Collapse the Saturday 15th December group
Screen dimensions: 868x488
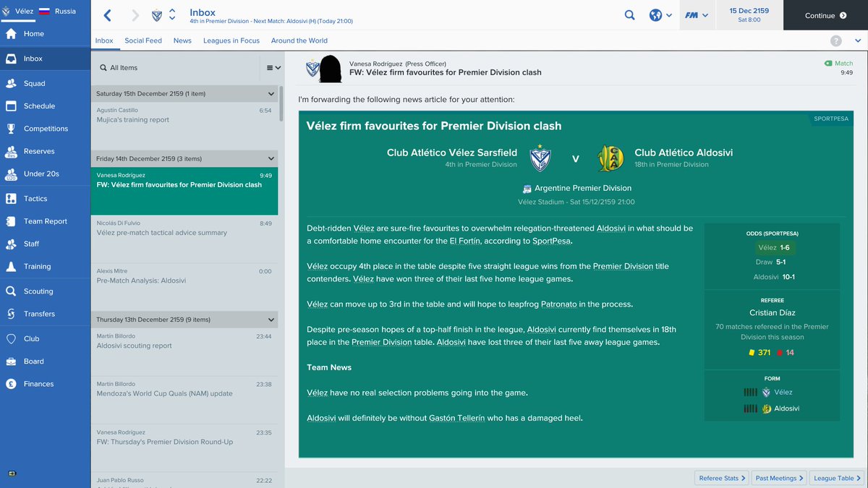(271, 94)
